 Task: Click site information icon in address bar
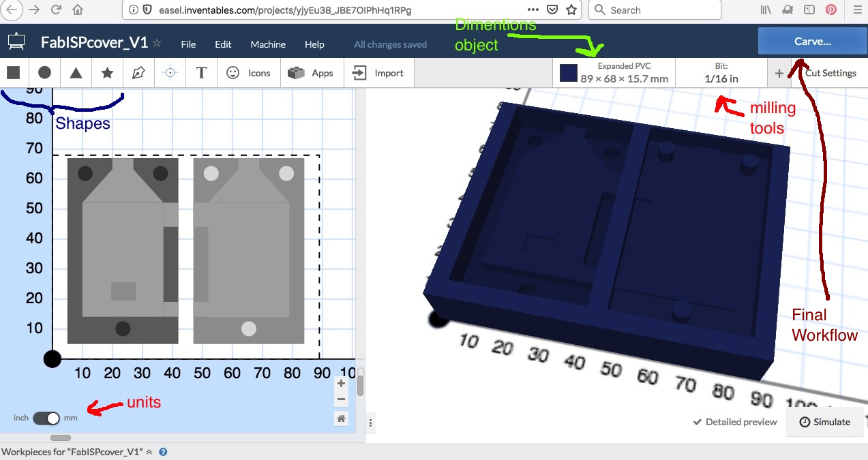(x=132, y=10)
